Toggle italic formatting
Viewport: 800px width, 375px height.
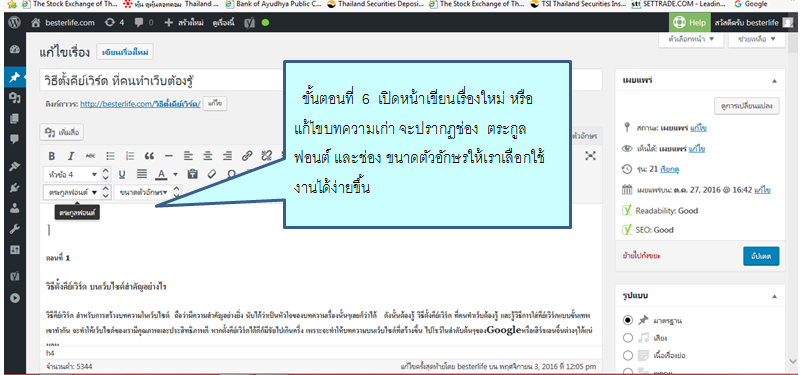(71, 156)
